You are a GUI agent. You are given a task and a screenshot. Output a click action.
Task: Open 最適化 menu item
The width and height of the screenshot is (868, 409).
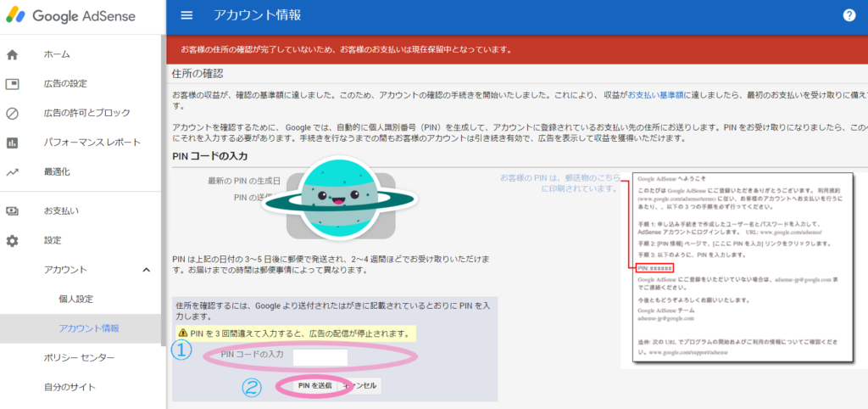(x=57, y=171)
